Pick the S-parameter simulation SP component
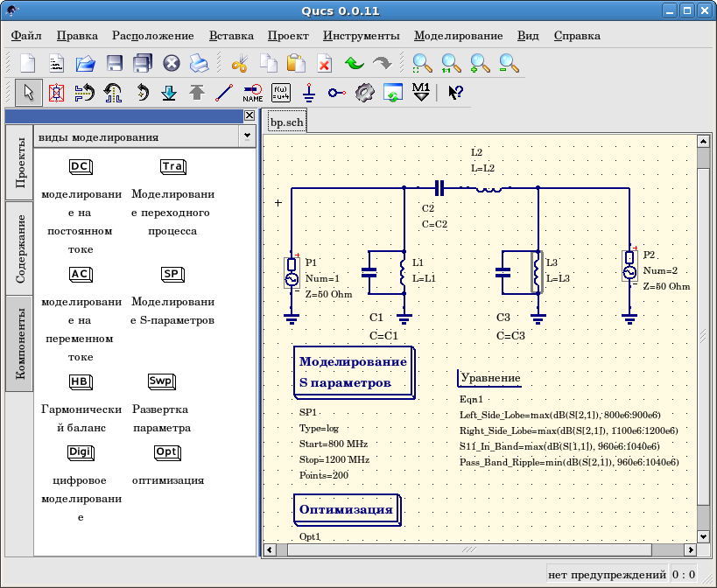The width and height of the screenshot is (717, 588). pos(172,274)
